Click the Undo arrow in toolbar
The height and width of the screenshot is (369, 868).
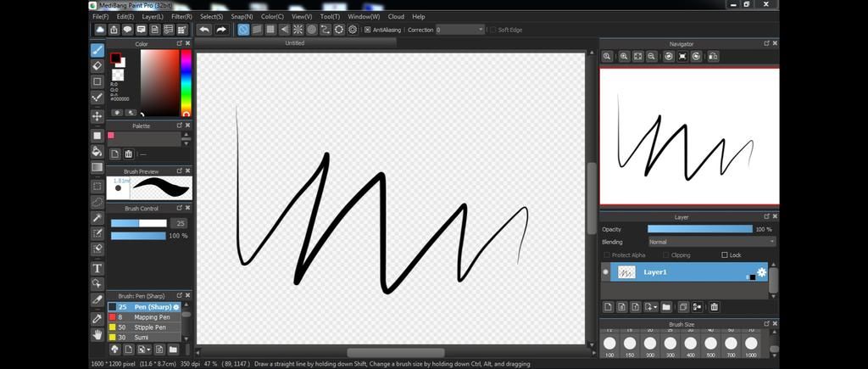[204, 30]
